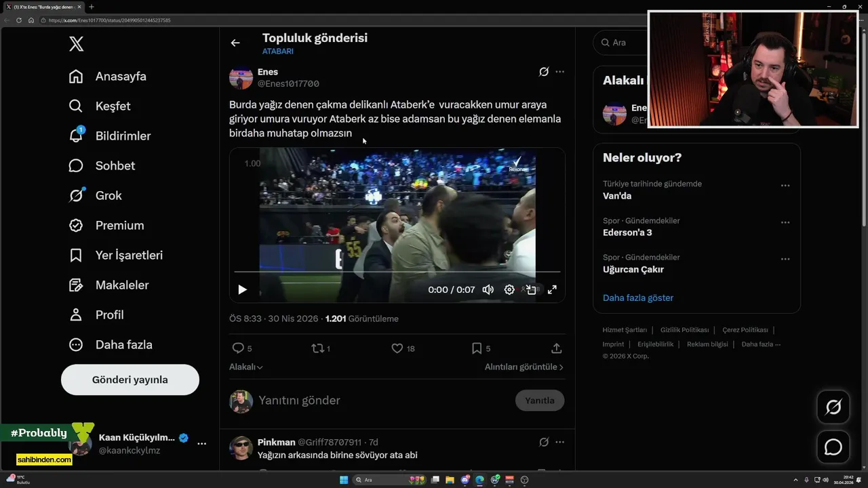Screen dimensions: 868x488
Task: Open Daha fazla menu in sidebar
Action: 111,345
